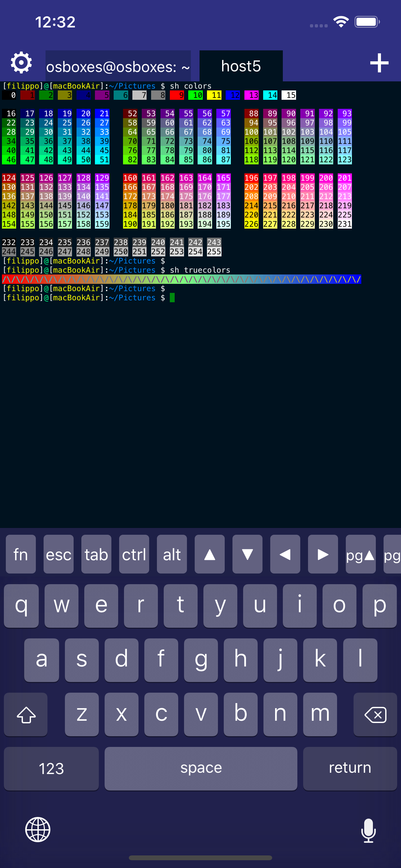Viewport: 401px width, 868px height.
Task: Tap the letter o key
Action: coord(339,606)
